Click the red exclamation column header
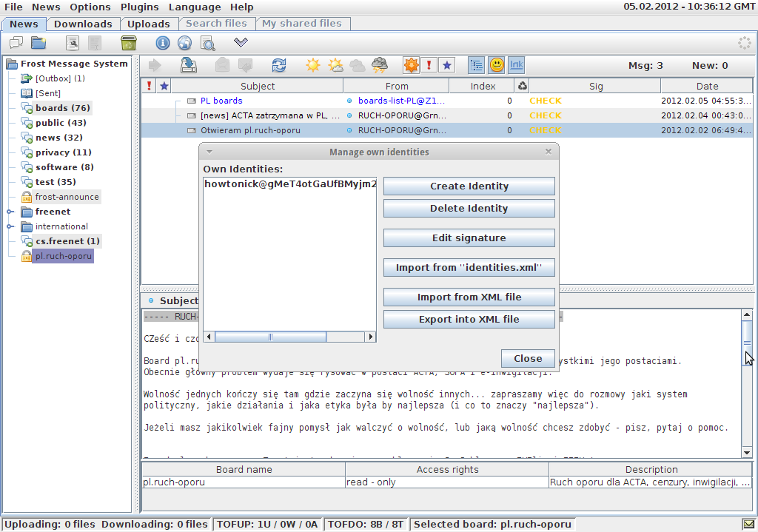 149,86
